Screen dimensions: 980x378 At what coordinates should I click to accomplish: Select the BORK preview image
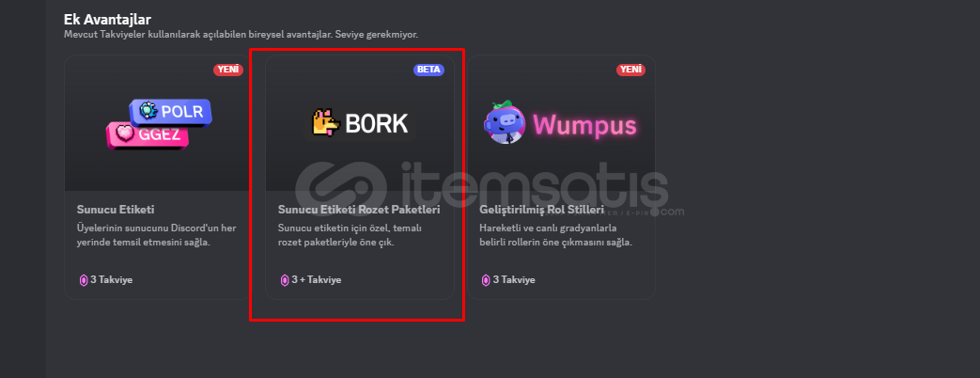pos(360,123)
